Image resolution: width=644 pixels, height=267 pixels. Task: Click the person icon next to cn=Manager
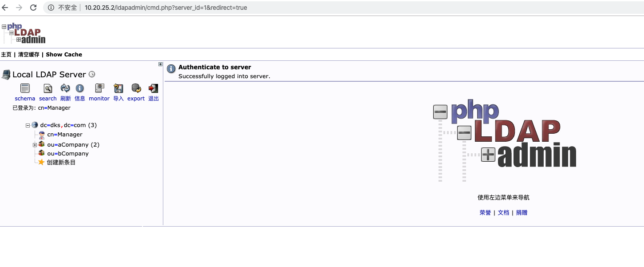click(42, 135)
